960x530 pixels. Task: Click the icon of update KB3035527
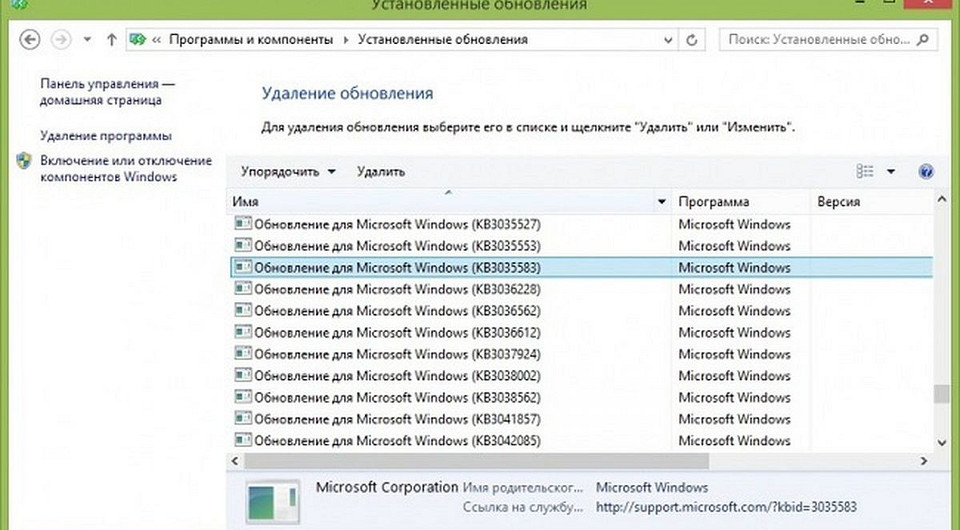click(x=243, y=223)
